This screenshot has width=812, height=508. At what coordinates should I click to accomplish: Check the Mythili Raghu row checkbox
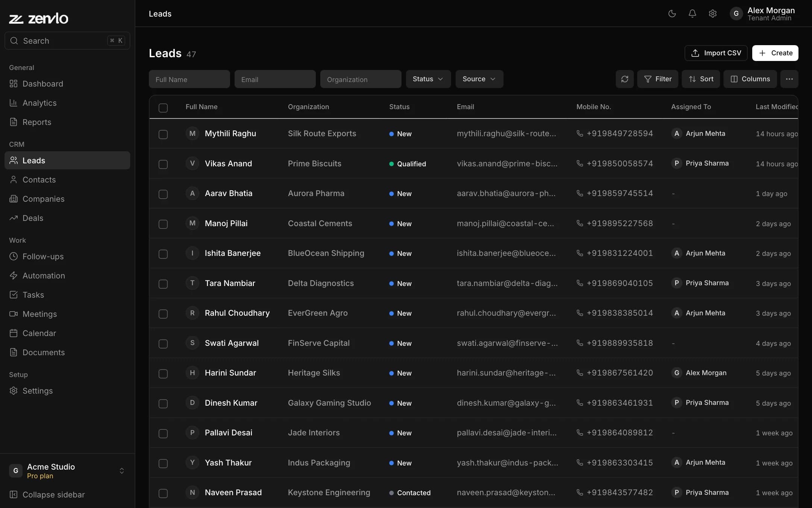pos(163,134)
